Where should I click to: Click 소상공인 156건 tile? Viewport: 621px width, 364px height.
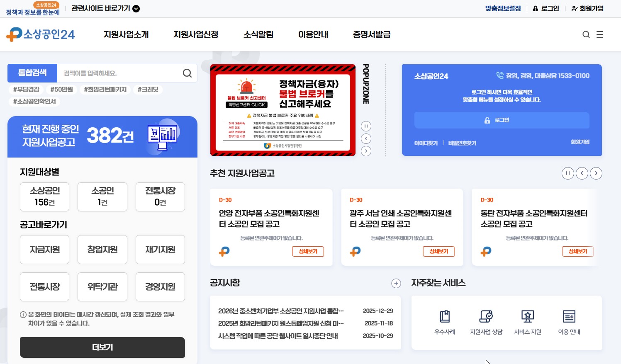pyautogui.click(x=45, y=197)
